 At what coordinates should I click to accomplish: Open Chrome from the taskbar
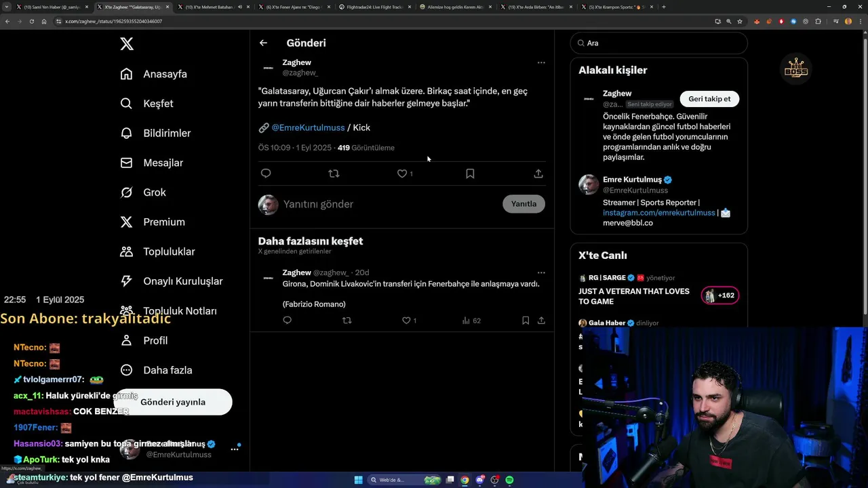(x=465, y=481)
